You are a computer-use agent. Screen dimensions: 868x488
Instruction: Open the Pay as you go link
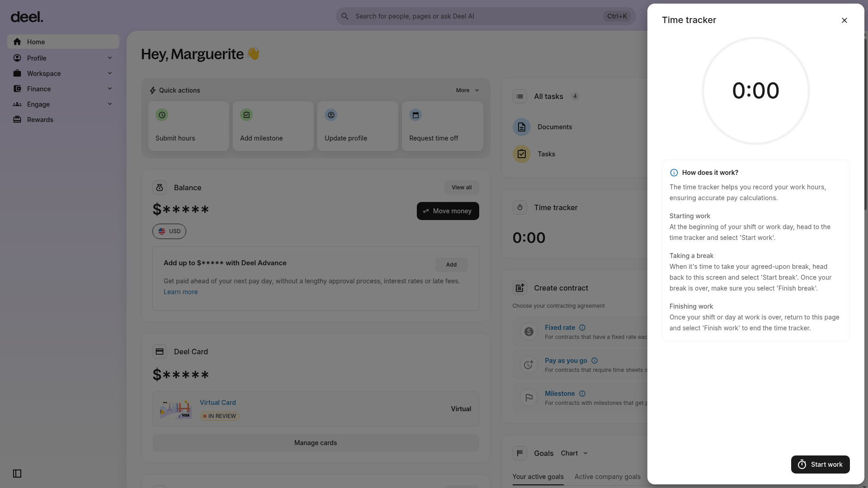coord(566,361)
